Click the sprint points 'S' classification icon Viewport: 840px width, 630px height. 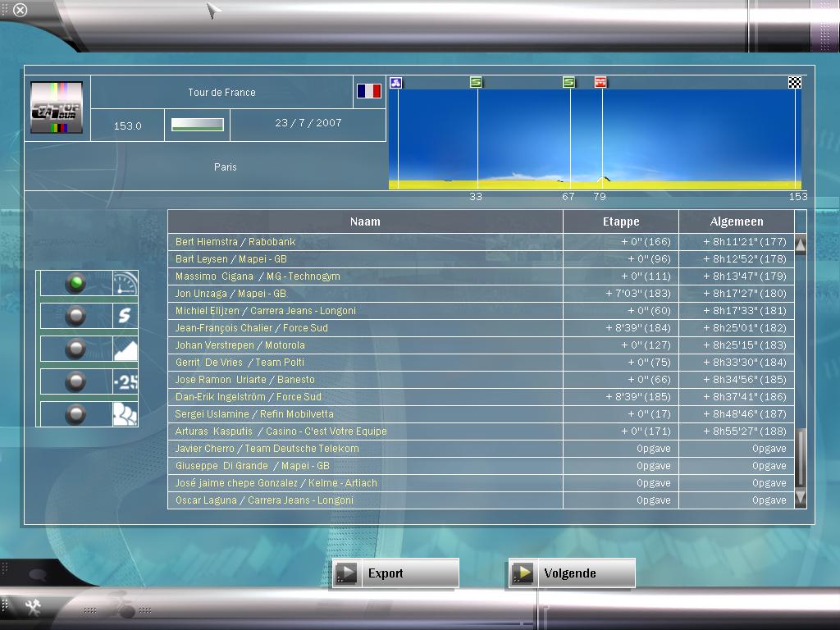point(125,316)
